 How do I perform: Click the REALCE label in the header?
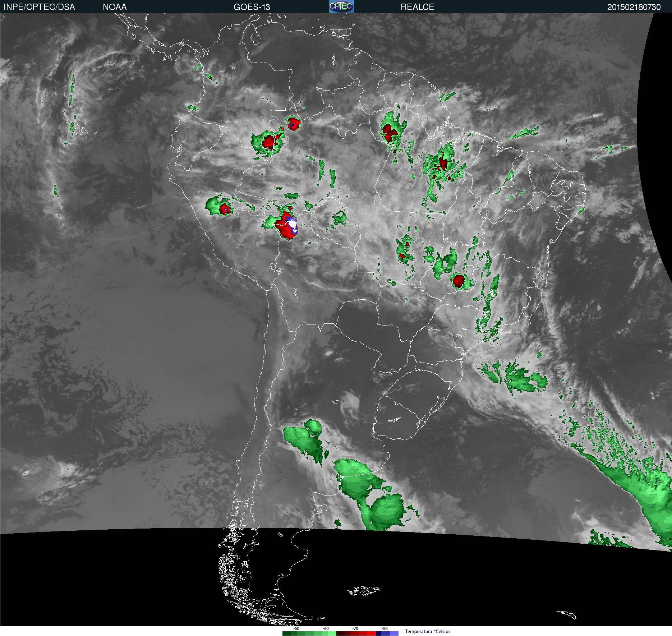pos(417,7)
